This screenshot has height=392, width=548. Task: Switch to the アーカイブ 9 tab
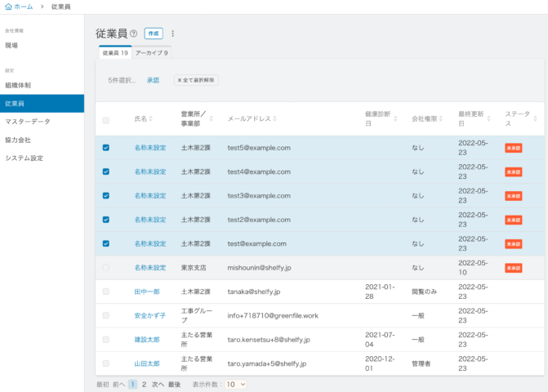click(x=152, y=52)
